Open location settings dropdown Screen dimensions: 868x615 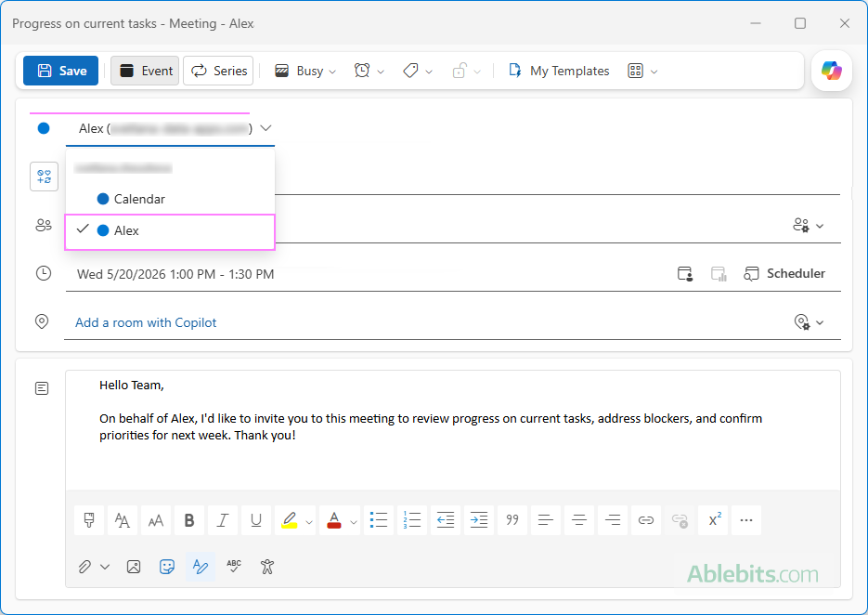pyautogui.click(x=809, y=322)
